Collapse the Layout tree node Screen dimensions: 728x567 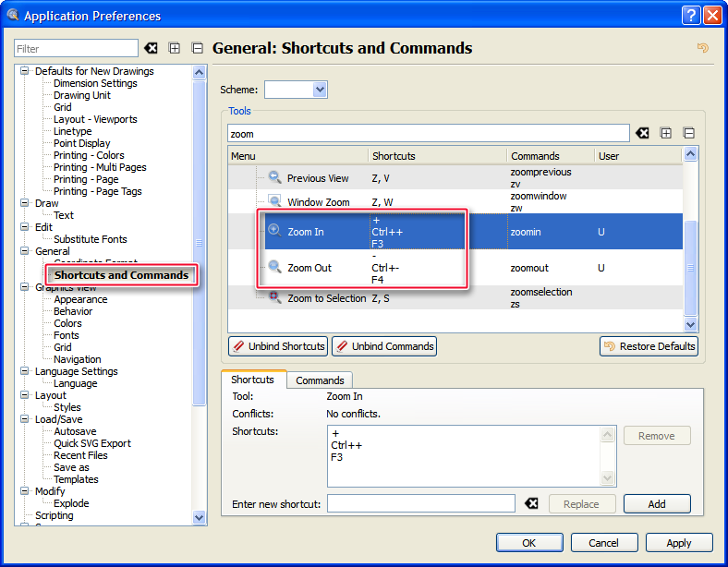pyautogui.click(x=25, y=395)
